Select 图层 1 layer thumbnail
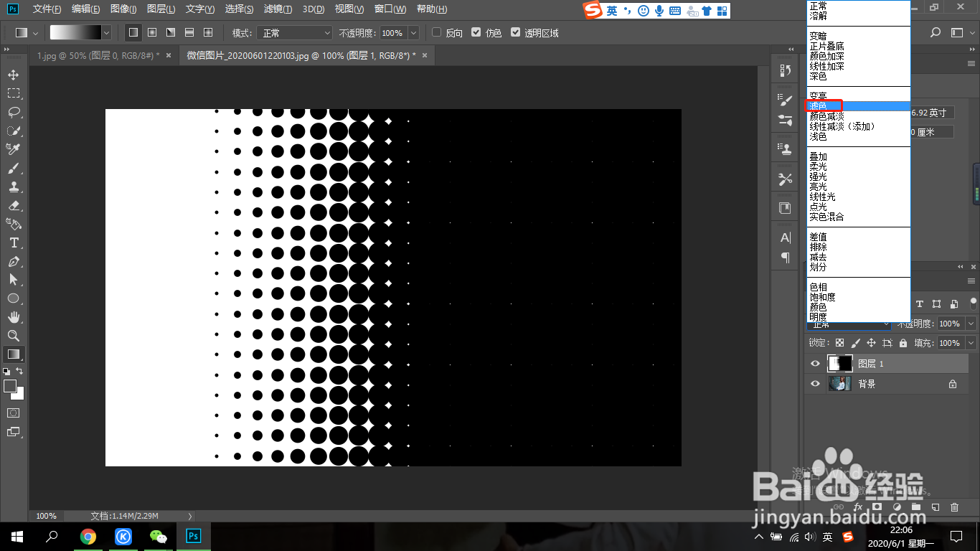 (x=839, y=364)
